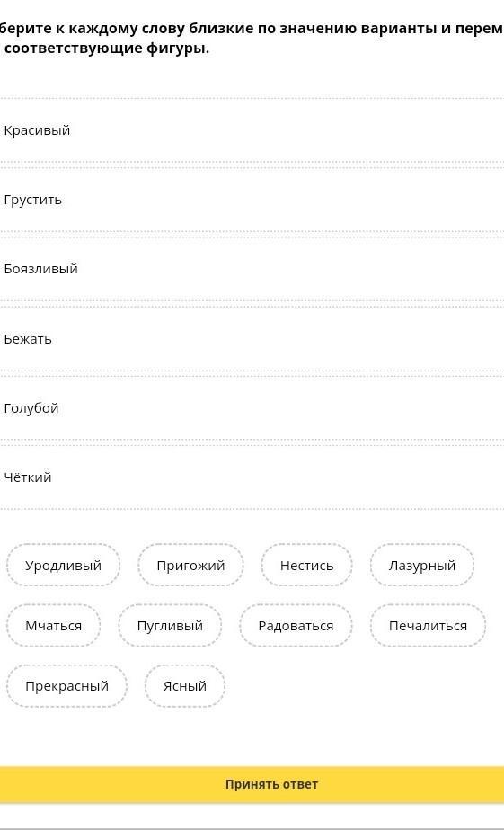Screen dimensions: 504x830
Task: Click the task instruction heading text
Action: [252, 38]
